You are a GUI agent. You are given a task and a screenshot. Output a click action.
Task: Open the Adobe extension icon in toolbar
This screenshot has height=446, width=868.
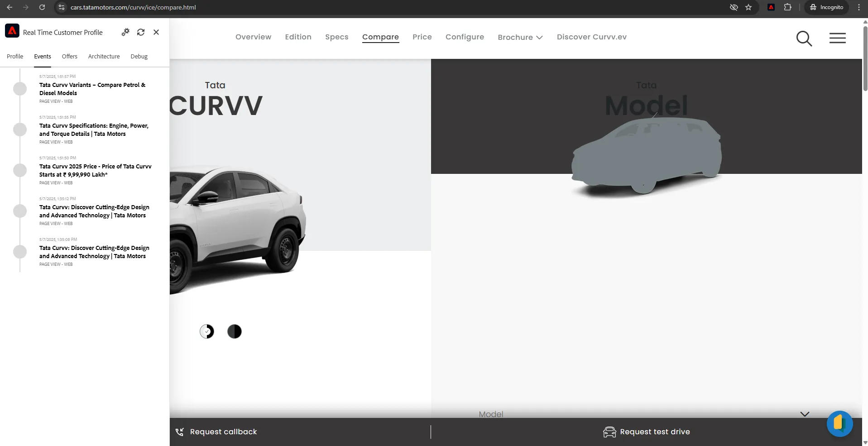click(x=771, y=7)
